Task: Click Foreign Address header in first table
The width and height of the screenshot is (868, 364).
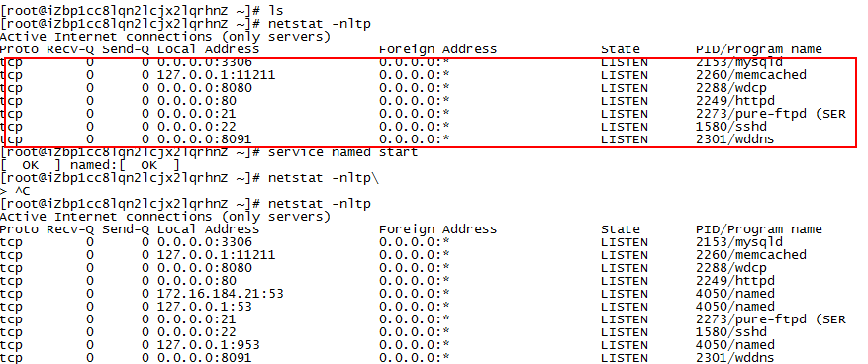Action: tap(437, 49)
